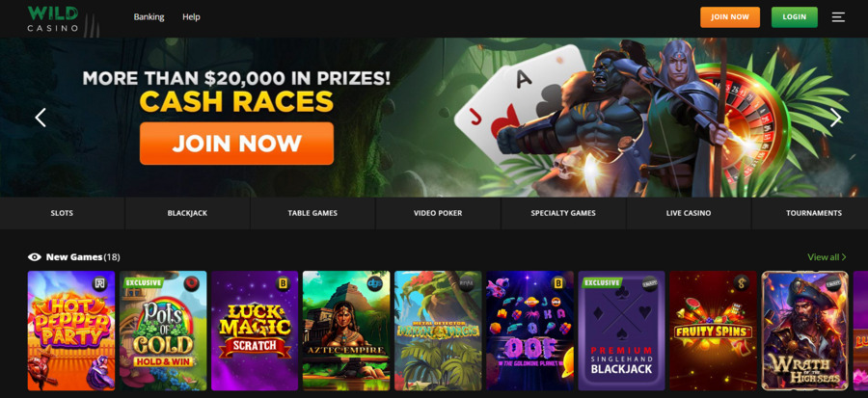The height and width of the screenshot is (398, 868).
Task: Expand View all new games chevron
Action: pos(844,257)
